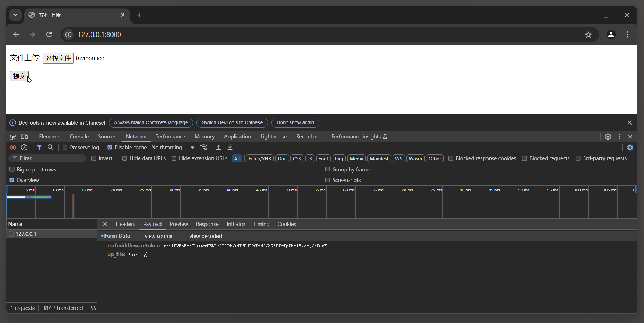Open the Chrome profile menu
The width and height of the screenshot is (644, 323).
coord(611,35)
